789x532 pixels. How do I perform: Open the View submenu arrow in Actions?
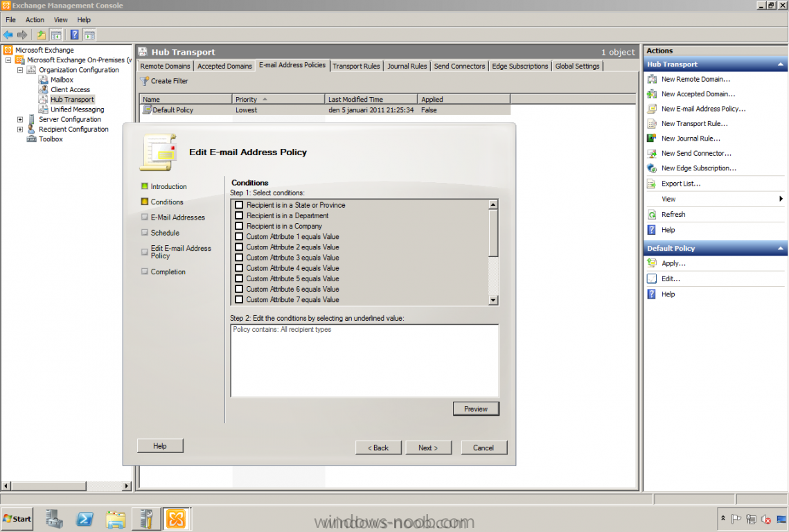pos(781,199)
